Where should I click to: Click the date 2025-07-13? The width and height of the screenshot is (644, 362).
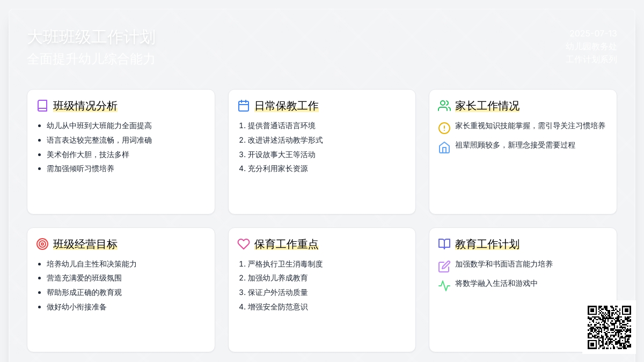[593, 33]
